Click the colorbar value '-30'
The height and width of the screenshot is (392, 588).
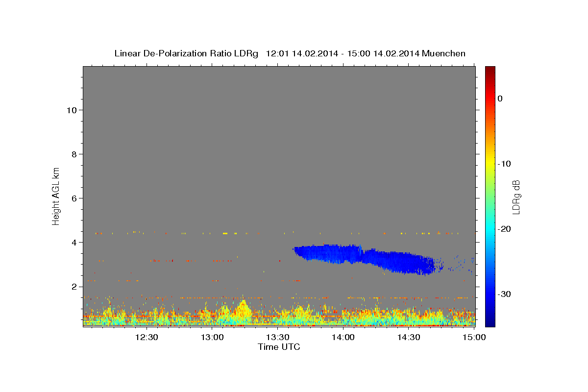click(x=504, y=294)
